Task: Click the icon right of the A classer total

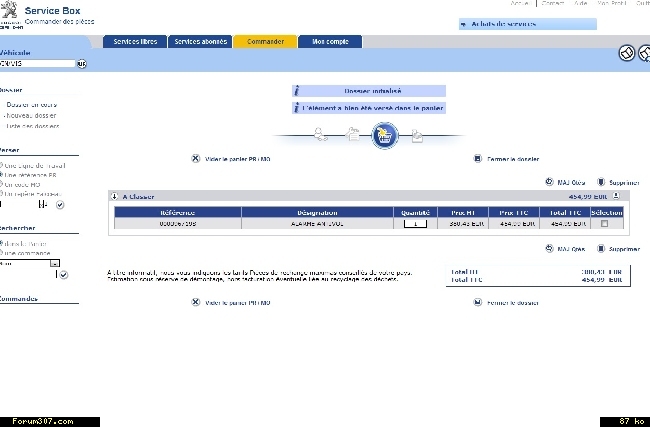Action: [616, 196]
